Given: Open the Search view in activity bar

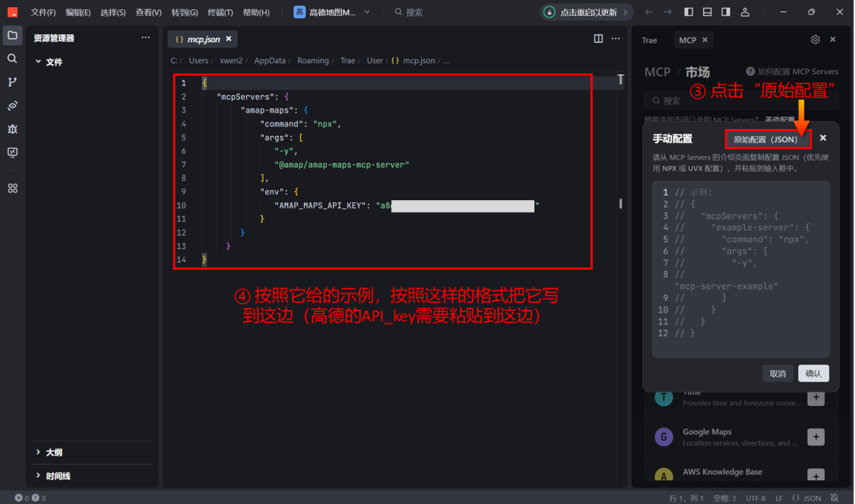Looking at the screenshot, I should click(x=12, y=59).
